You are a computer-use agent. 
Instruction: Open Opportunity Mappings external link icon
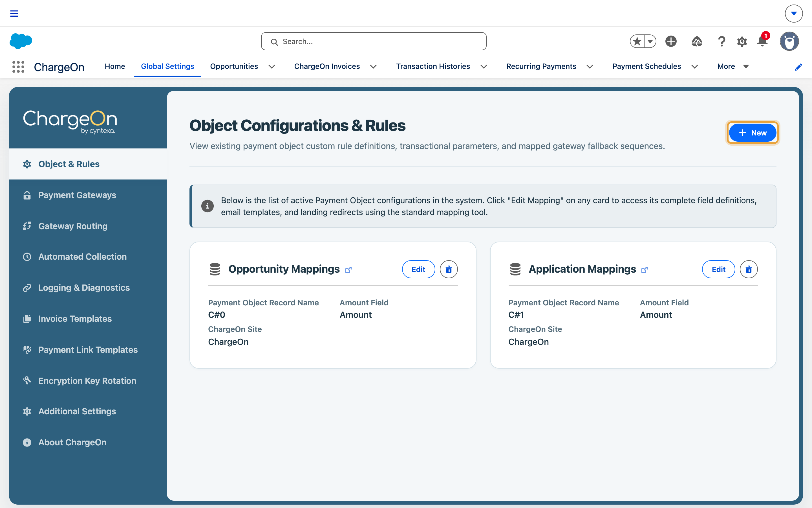(x=348, y=270)
